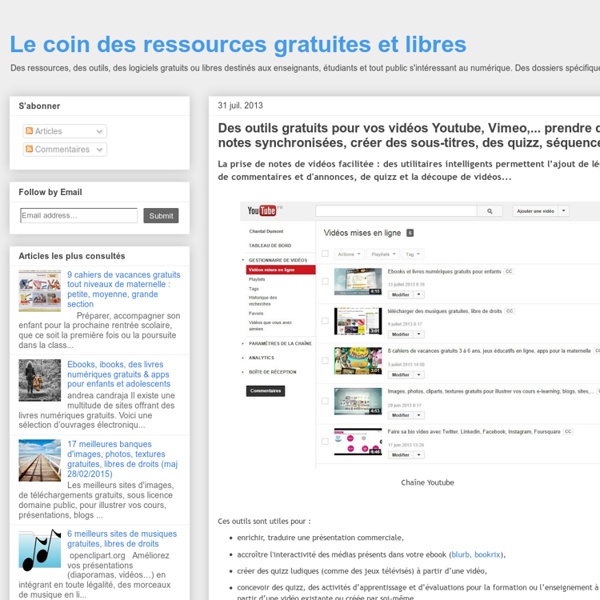Select Playlists in YouTube sidebar
Image resolution: width=600 pixels, height=600 pixels.
tap(257, 279)
